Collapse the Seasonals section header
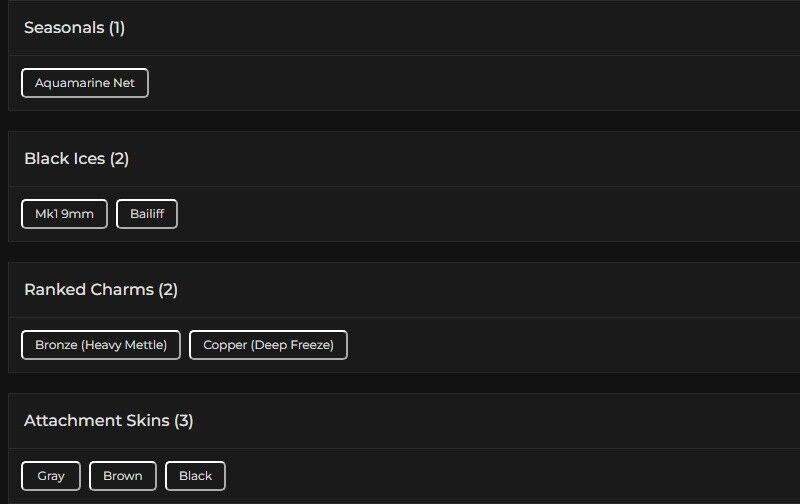The width and height of the screenshot is (800, 504). pos(64,28)
